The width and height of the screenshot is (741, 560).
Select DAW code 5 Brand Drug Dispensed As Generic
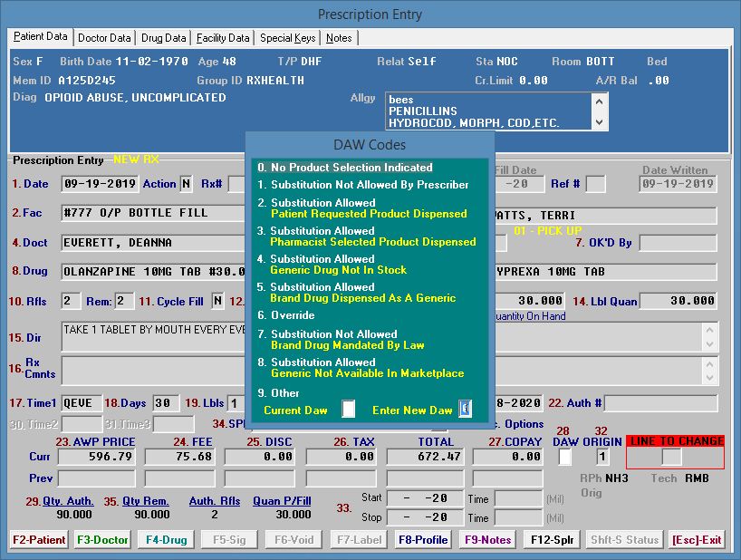[353, 292]
